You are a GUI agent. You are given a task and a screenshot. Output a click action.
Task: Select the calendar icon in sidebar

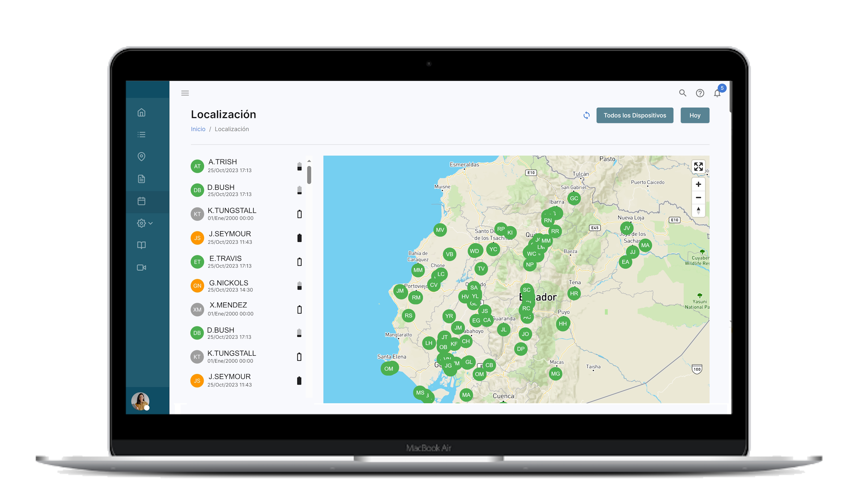click(x=141, y=201)
